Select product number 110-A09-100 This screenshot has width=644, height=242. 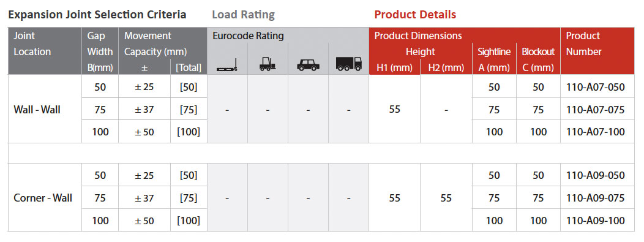coord(595,221)
